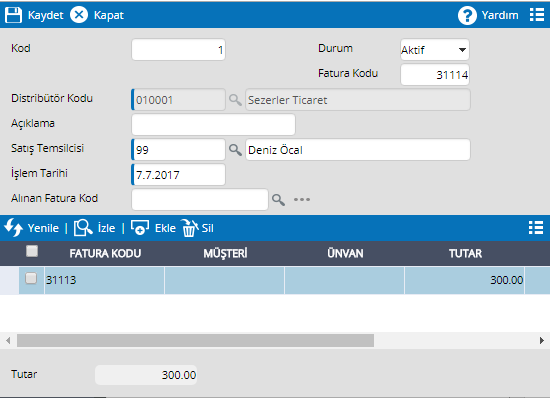Click the Kod input field

pyautogui.click(x=178, y=49)
